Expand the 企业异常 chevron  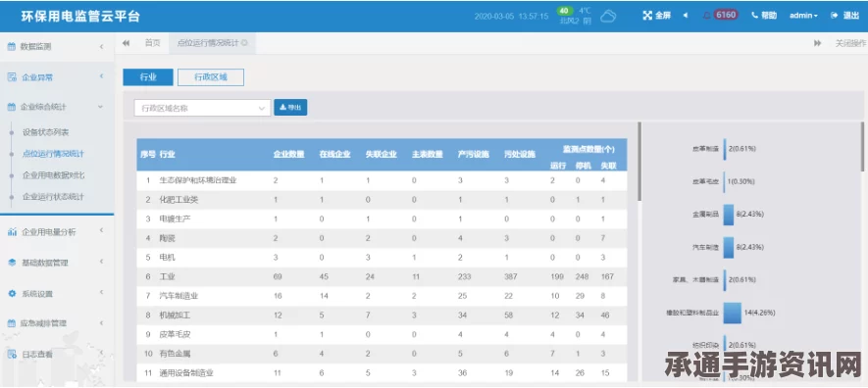[x=101, y=76]
